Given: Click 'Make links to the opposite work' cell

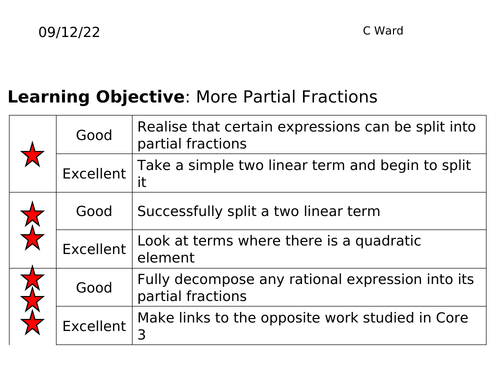Looking at the screenshot, I should pos(309,326).
